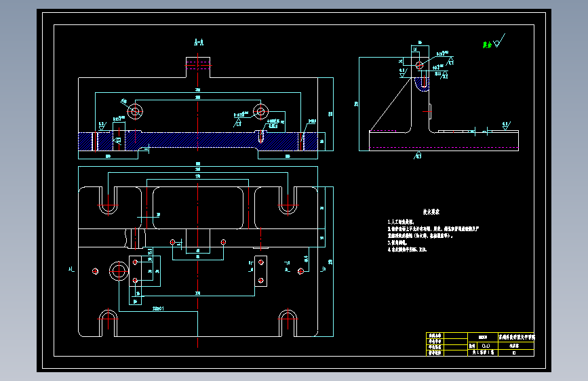Select the large double circle in plan view
This screenshot has width=588, height=381.
119,271
